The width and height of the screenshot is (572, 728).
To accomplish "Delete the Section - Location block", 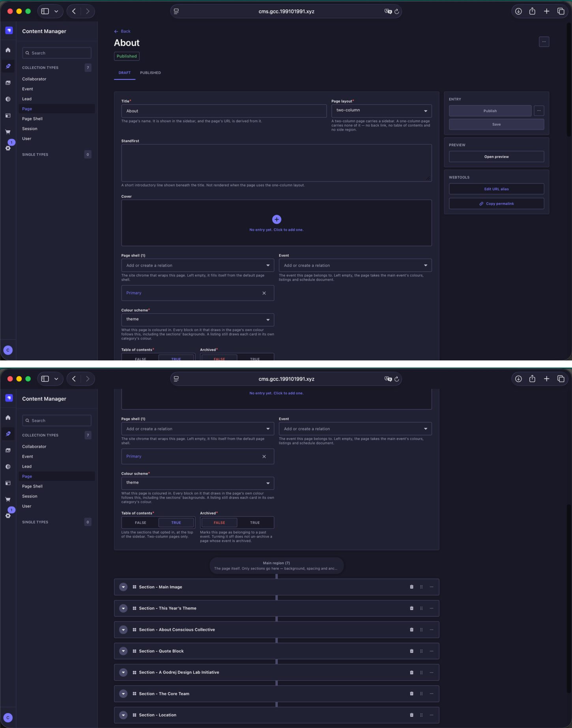I will coord(411,715).
